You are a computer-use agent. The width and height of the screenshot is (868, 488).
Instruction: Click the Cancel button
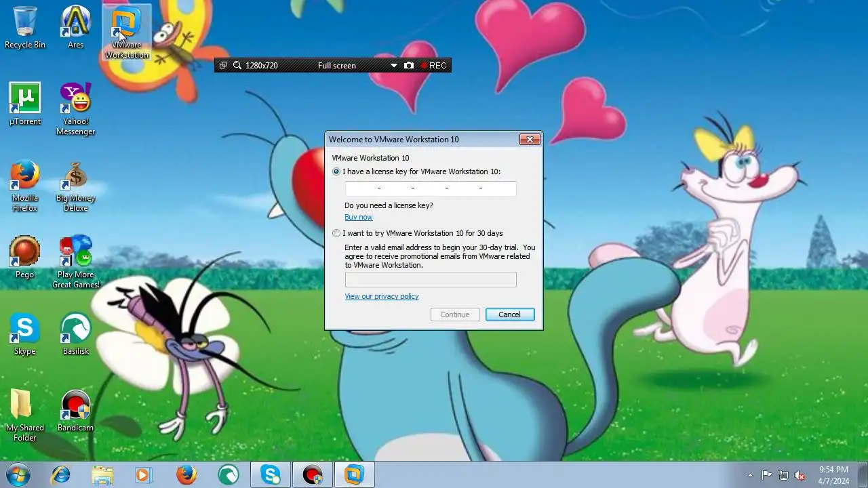coord(510,314)
